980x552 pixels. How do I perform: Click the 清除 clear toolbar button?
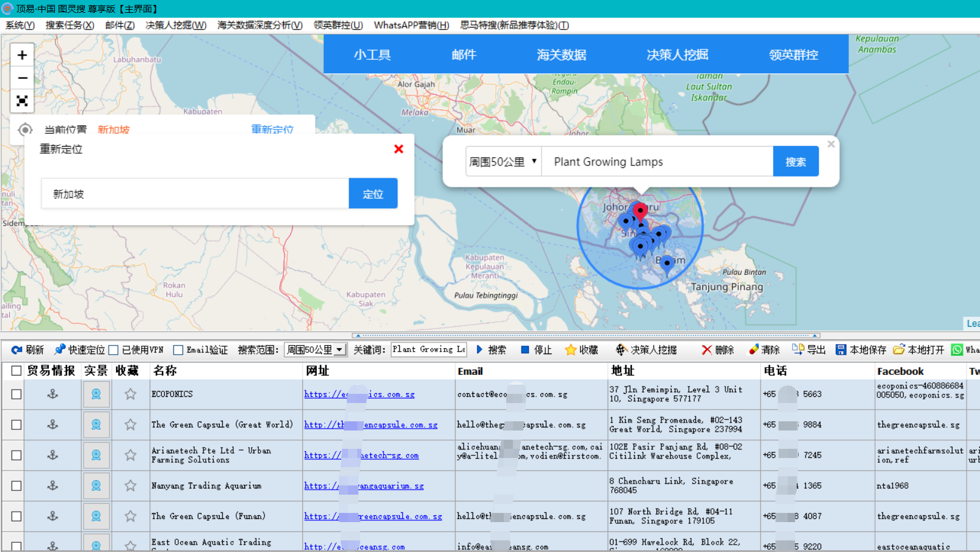[764, 350]
